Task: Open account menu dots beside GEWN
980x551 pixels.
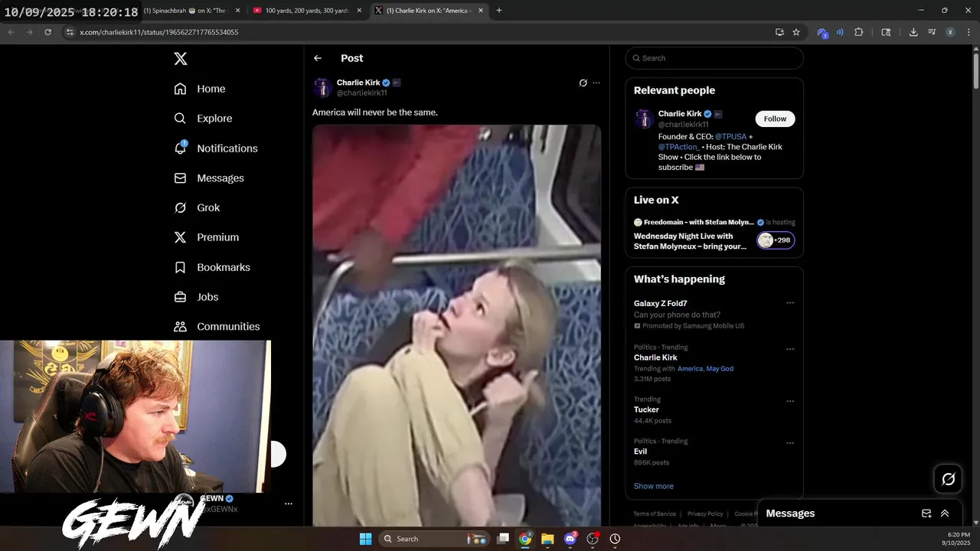Action: tap(289, 504)
